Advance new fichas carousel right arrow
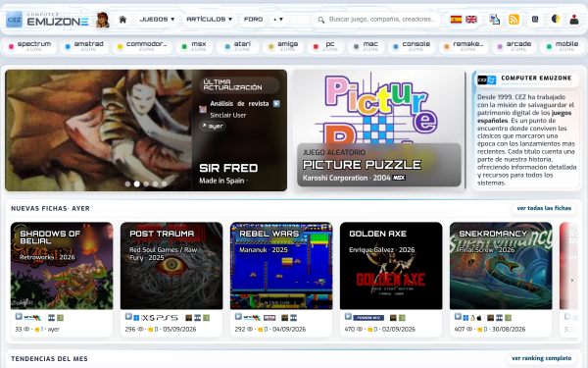Screen dimensions: 588x368 pyautogui.click(x=572, y=280)
